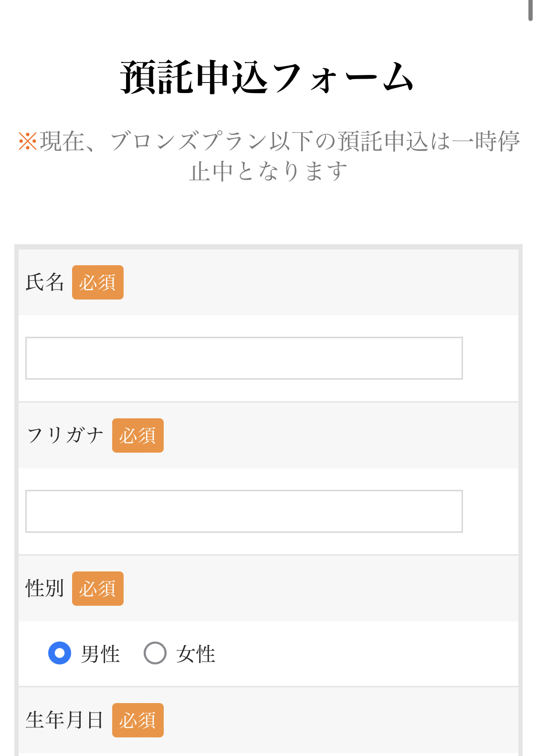Click the 必須 badge beside 性別

[x=98, y=589]
